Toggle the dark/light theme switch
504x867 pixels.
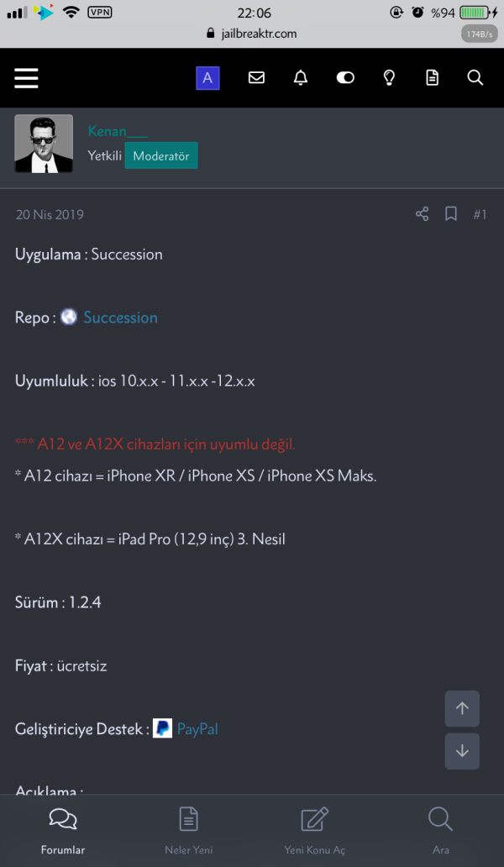click(345, 78)
